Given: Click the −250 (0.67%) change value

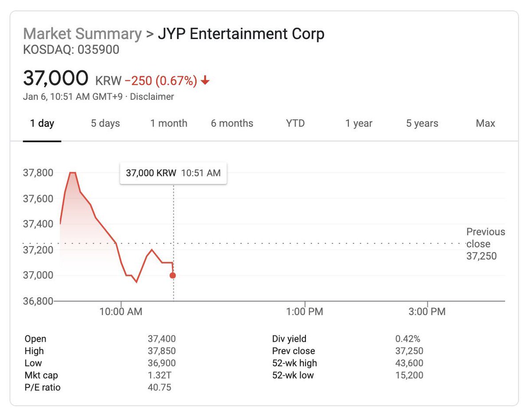Looking at the screenshot, I should tap(161, 81).
